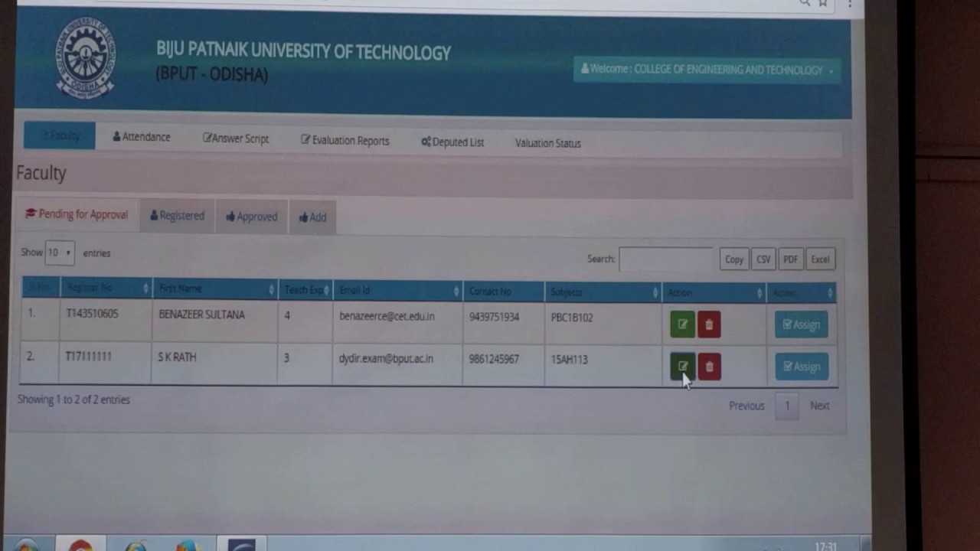Click email benazeerce@cet.edu.in
The width and height of the screenshot is (980, 551).
tap(387, 316)
